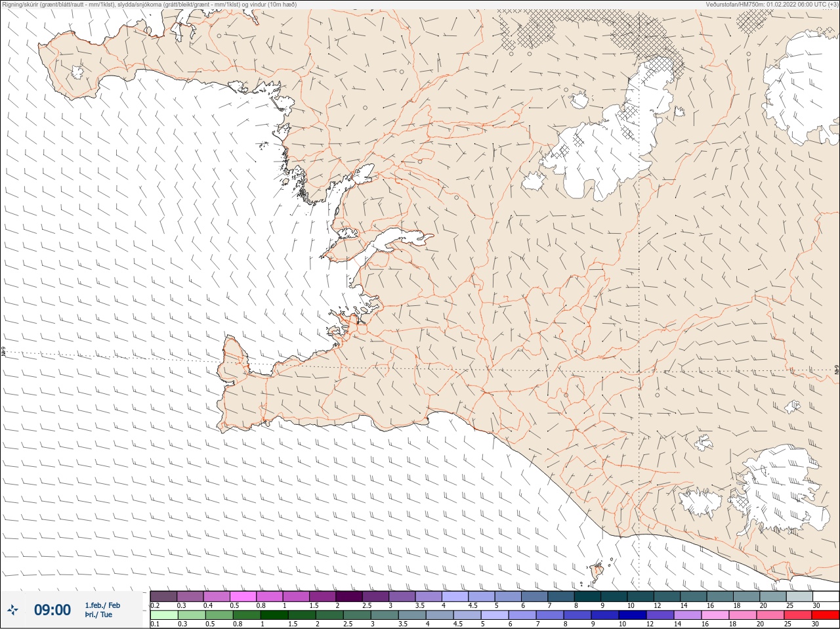Click the '1.feb./ Feb' date text
The image size is (840, 629).
click(102, 605)
